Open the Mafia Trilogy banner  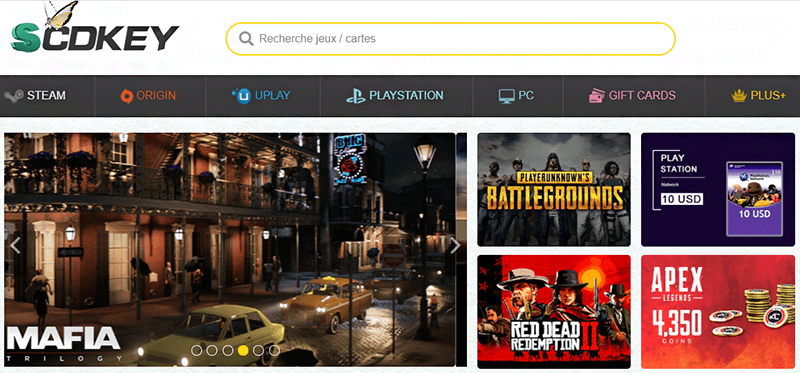pyautogui.click(x=230, y=250)
